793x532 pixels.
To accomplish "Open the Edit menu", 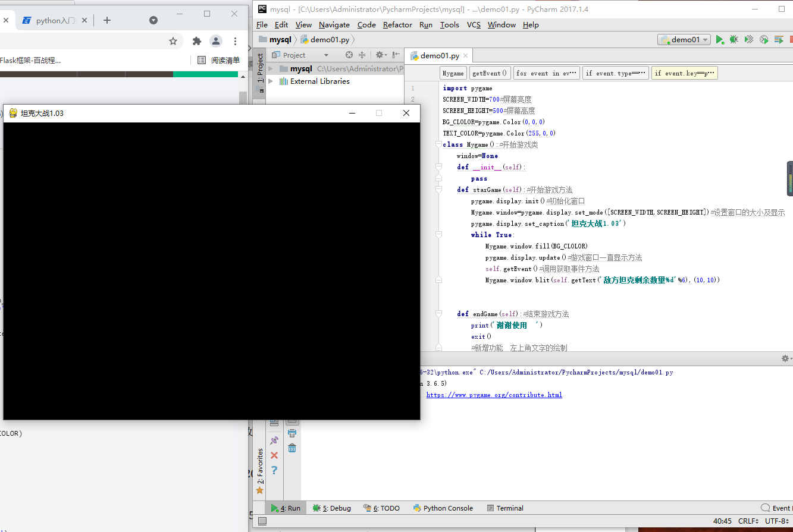I will (x=281, y=24).
